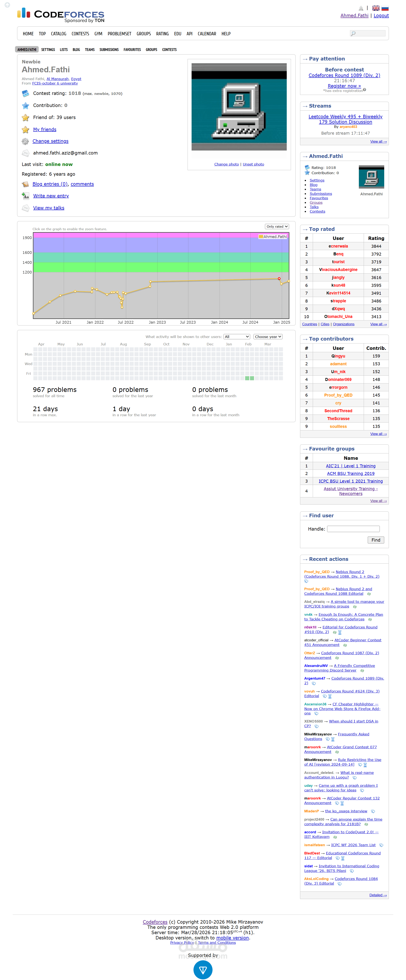Open PROBLEMSET in the main menu

119,34
